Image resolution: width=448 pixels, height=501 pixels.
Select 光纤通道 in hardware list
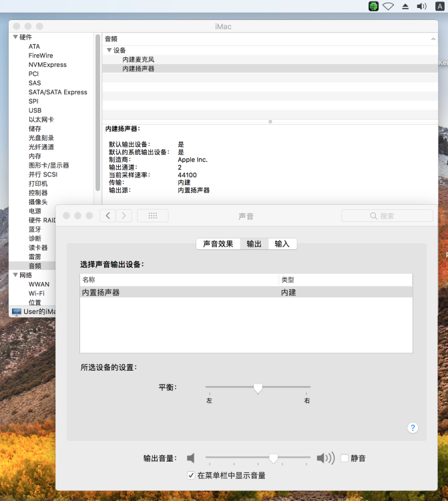(x=41, y=147)
